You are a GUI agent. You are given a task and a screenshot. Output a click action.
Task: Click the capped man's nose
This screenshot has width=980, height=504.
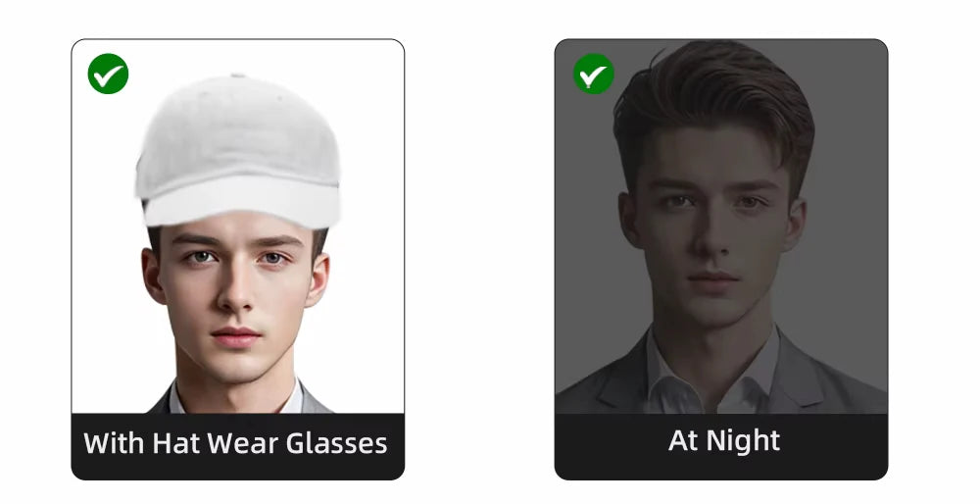coord(236,291)
